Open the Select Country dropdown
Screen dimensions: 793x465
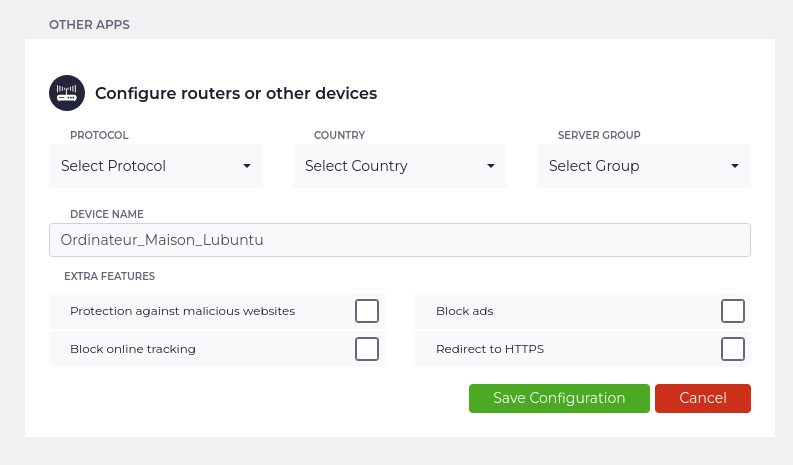(399, 166)
